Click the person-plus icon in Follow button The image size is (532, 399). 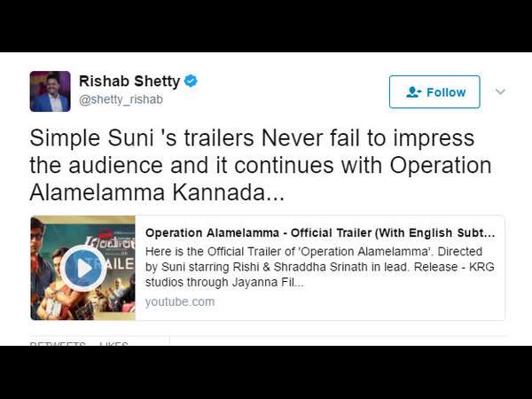[413, 92]
